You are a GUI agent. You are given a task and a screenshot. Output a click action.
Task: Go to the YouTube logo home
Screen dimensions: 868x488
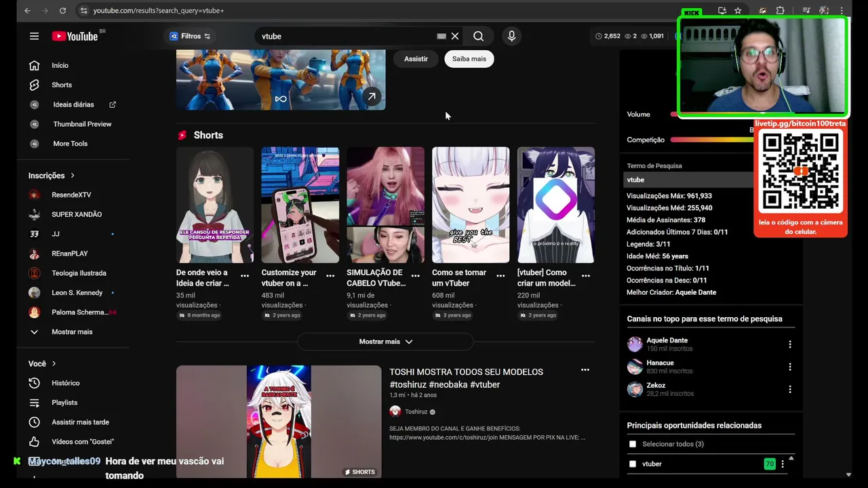click(76, 36)
